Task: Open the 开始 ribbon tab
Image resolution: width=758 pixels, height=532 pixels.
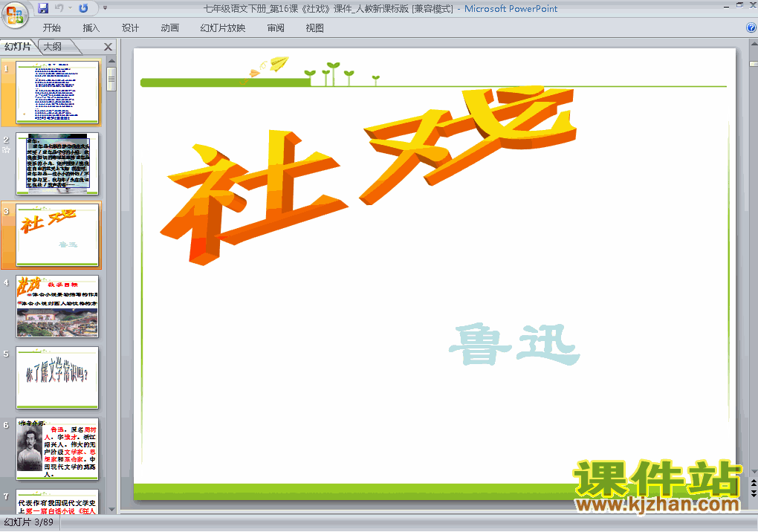Action: click(x=51, y=28)
